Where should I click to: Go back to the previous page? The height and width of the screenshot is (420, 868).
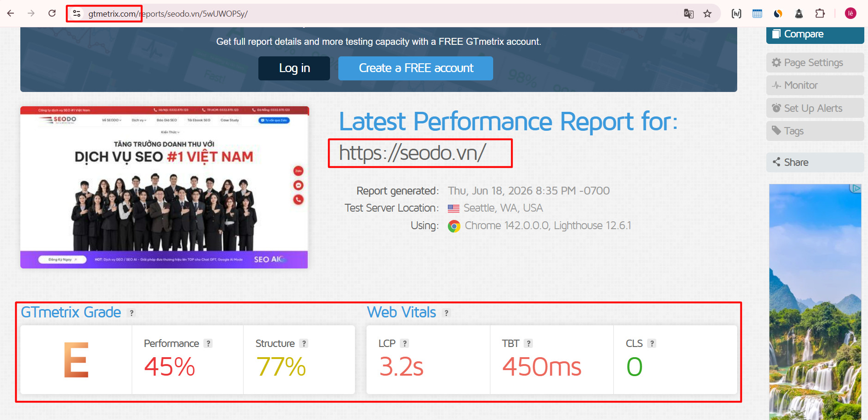[x=11, y=13]
